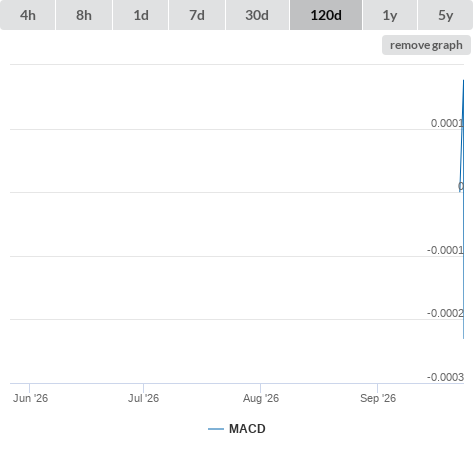Click the Sep '26 axis label

(378, 398)
